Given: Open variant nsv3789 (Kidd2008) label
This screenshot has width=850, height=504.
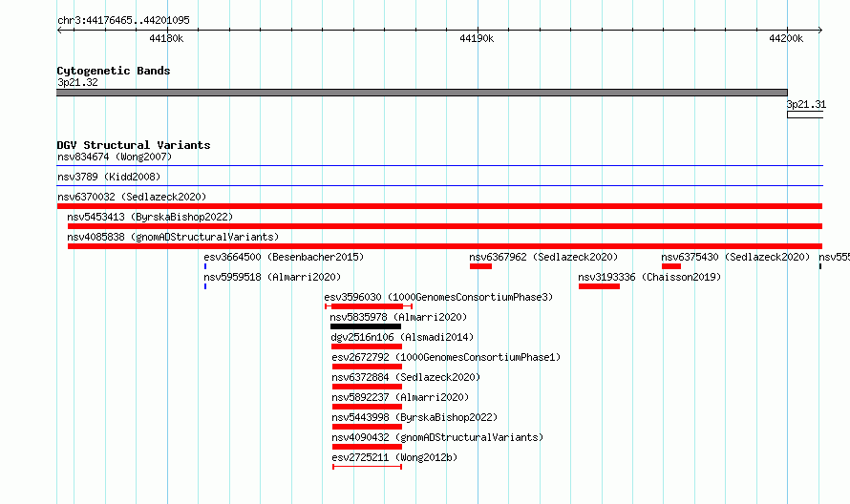Looking at the screenshot, I should pos(109,177).
